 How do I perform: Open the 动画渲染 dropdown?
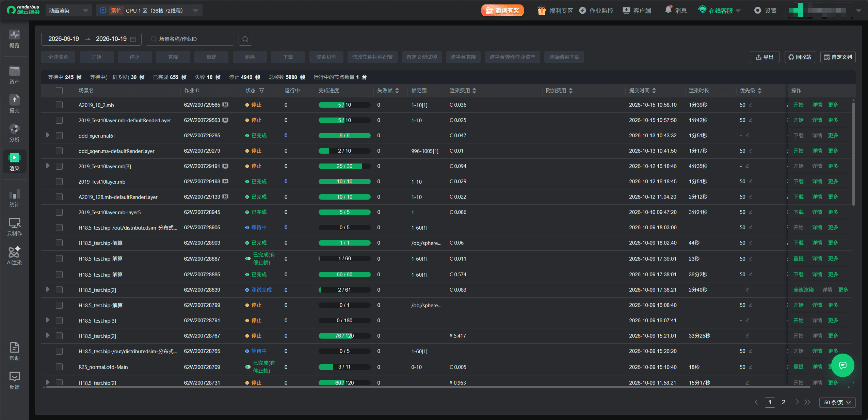[x=68, y=11]
